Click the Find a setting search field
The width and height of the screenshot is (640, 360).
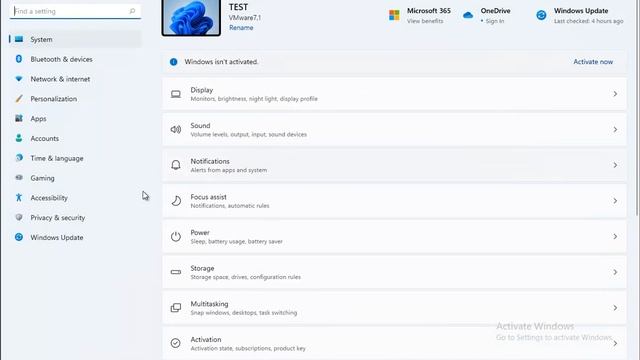[75, 11]
